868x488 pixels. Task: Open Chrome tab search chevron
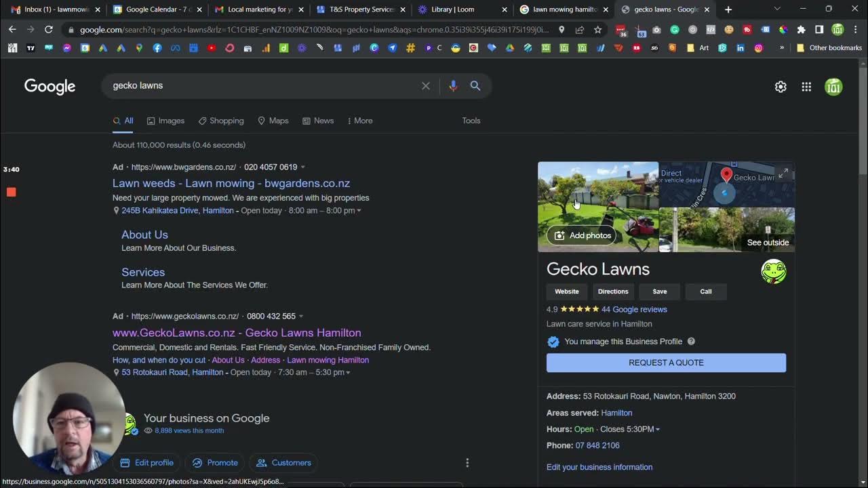click(x=777, y=9)
